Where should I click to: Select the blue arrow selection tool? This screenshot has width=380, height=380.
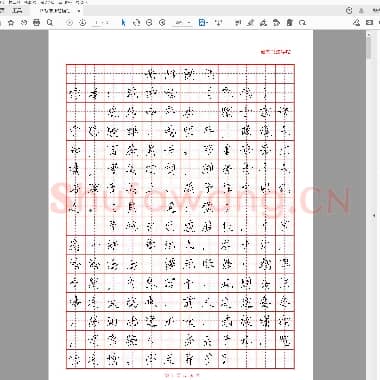[123, 23]
